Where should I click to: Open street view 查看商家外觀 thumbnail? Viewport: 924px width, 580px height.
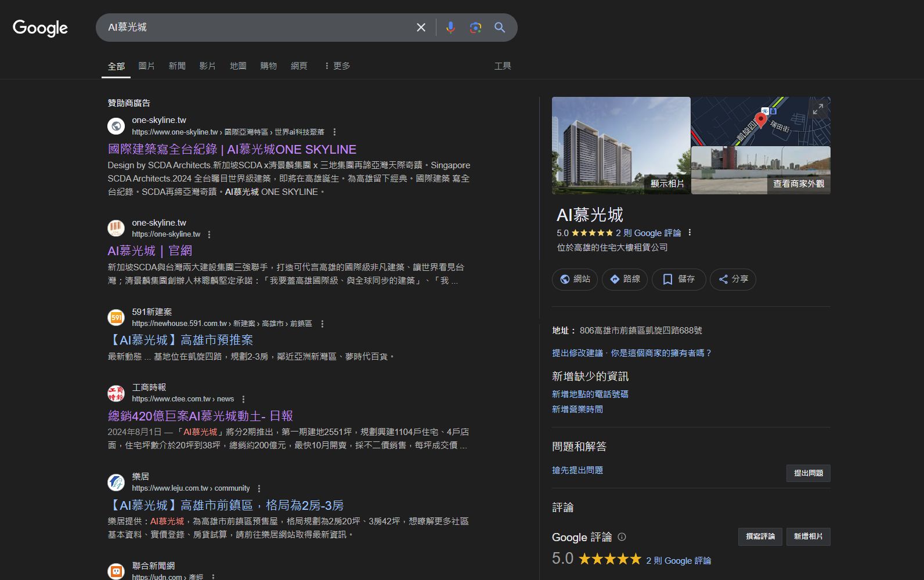pyautogui.click(x=761, y=171)
